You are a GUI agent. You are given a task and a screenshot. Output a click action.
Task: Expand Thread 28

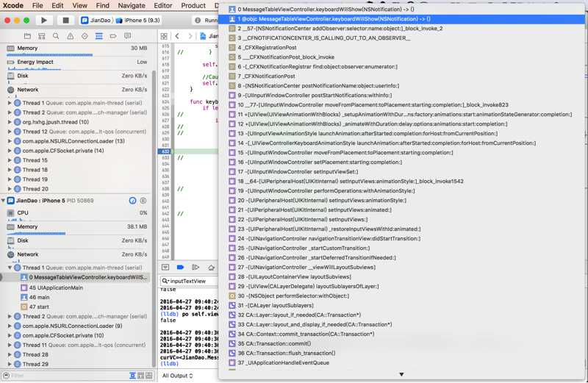(10, 354)
